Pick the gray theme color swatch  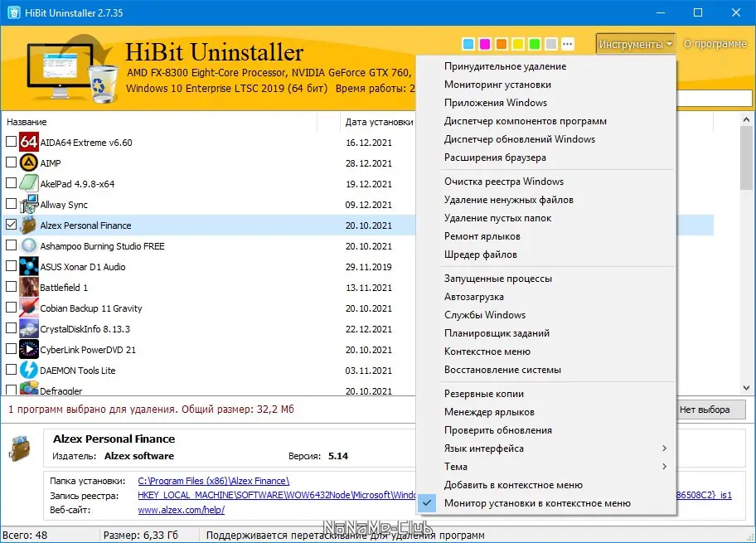(551, 44)
